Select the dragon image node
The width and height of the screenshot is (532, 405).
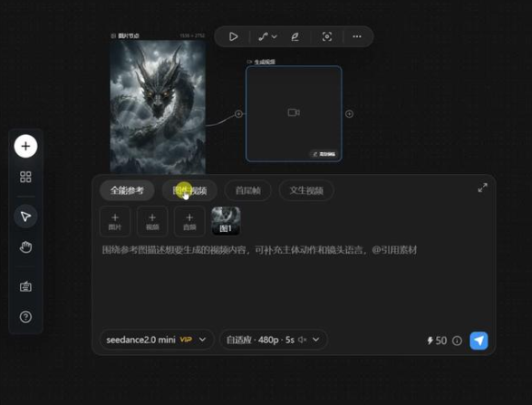click(158, 107)
